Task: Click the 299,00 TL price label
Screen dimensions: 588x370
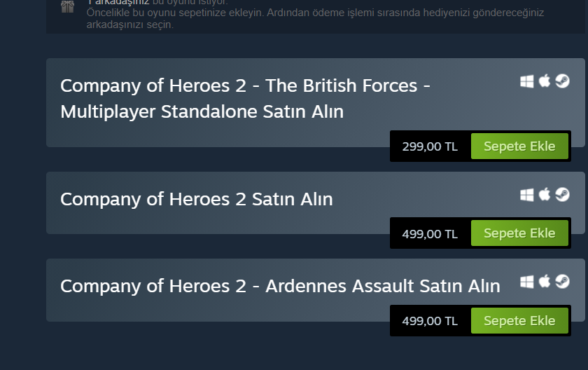Action: click(x=430, y=147)
